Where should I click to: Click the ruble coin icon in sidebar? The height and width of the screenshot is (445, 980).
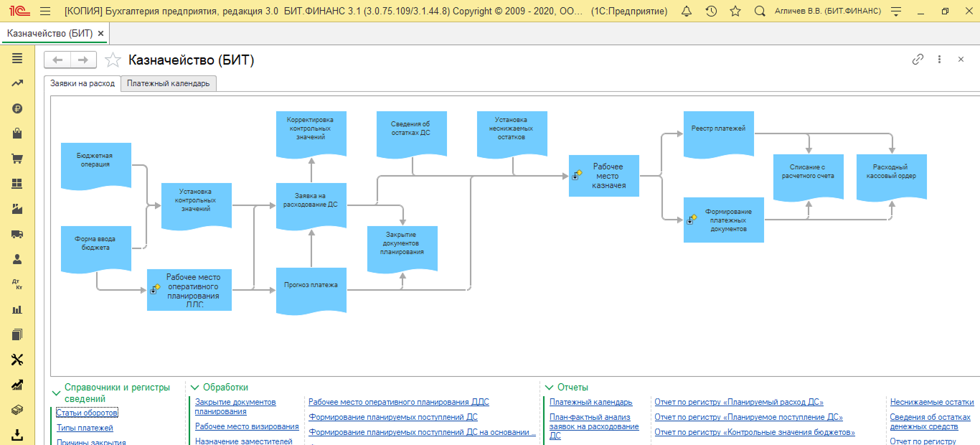coord(18,108)
